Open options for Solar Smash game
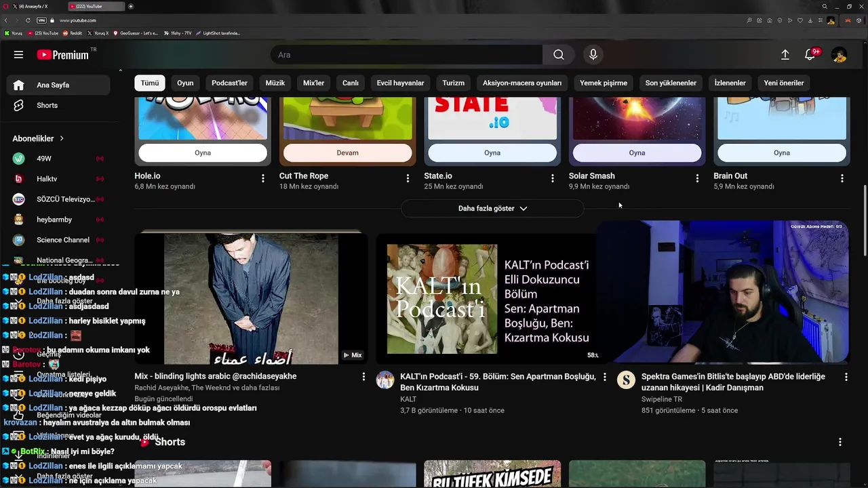This screenshot has width=868, height=488. [x=697, y=178]
